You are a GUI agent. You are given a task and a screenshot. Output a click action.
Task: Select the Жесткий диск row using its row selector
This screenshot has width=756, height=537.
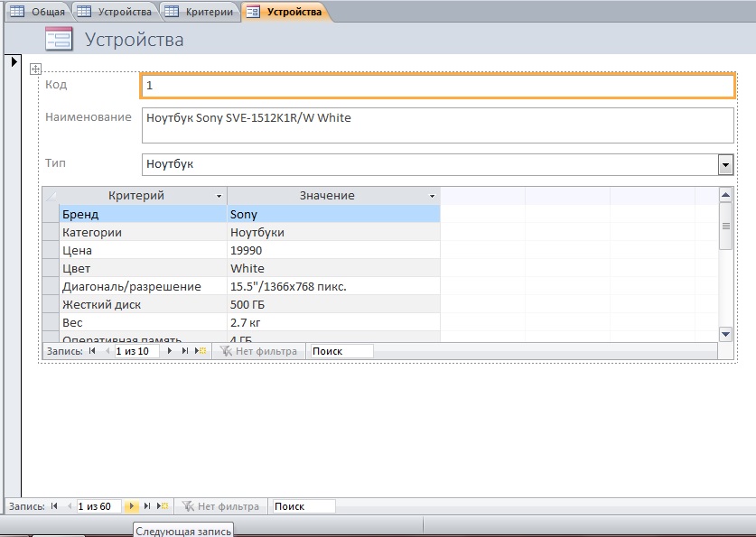coord(51,304)
